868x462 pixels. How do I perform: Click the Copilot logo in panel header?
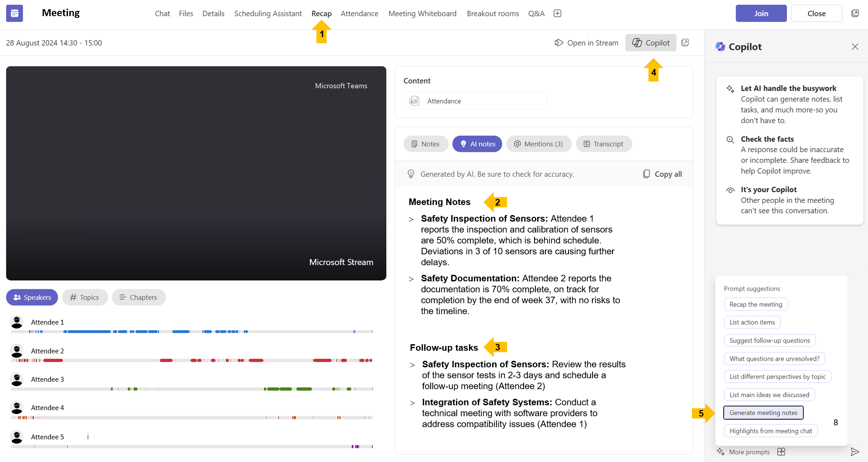pos(720,47)
